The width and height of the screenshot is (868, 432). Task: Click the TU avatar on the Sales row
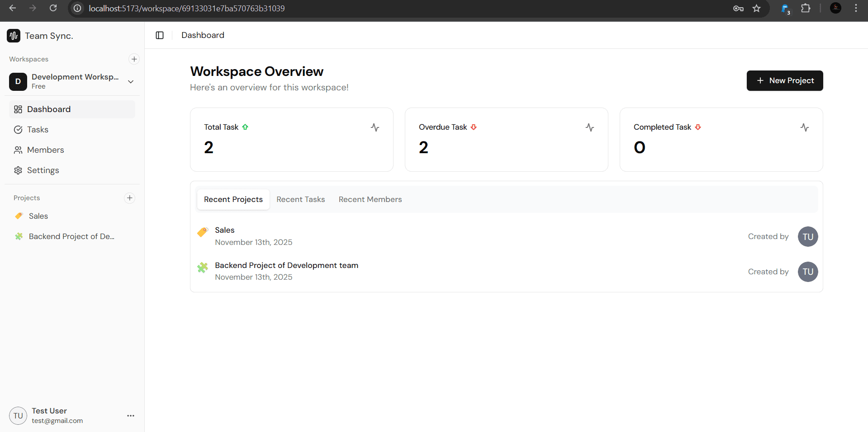pyautogui.click(x=808, y=236)
